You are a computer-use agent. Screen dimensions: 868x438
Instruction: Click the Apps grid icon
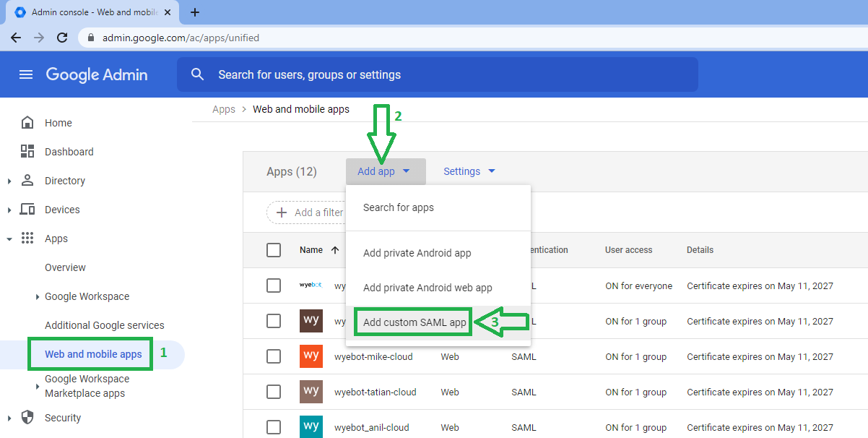27,239
